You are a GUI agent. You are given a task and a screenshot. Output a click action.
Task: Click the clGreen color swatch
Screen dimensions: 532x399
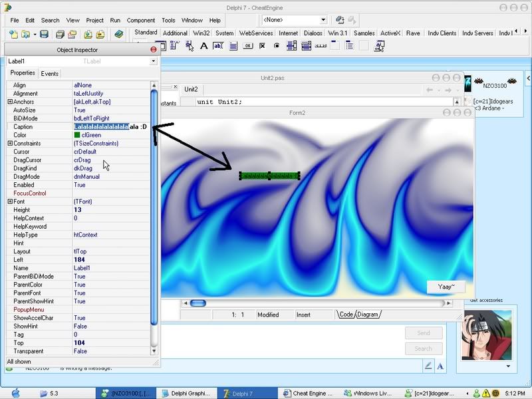tap(77, 135)
